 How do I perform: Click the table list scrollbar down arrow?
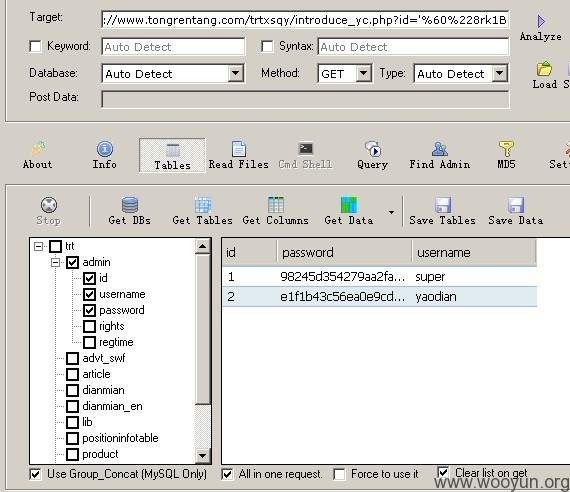pyautogui.click(x=202, y=455)
